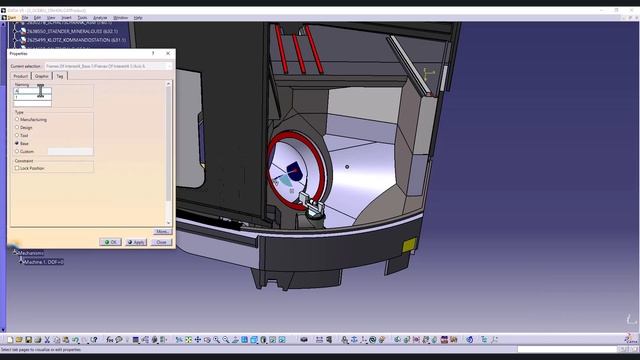Open the File menu

[x=25, y=18]
